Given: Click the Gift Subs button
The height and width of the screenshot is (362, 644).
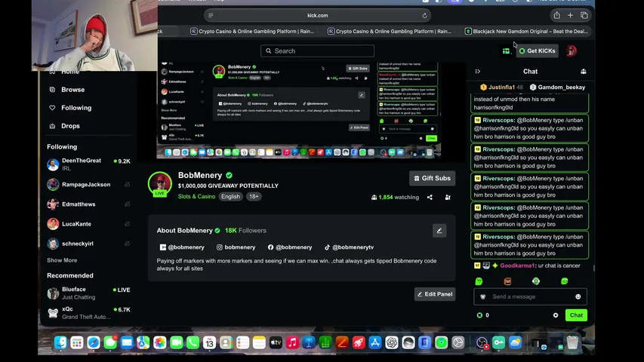Looking at the screenshot, I should (x=432, y=178).
